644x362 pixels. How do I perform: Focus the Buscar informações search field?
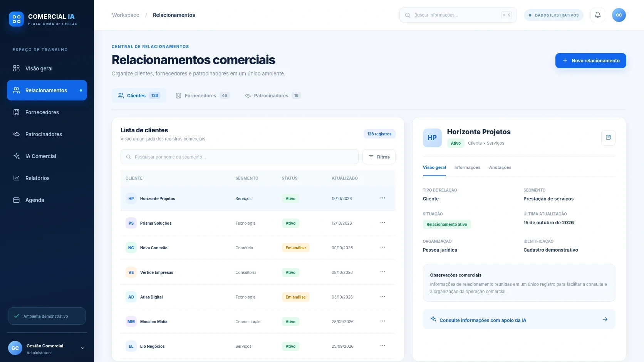458,15
